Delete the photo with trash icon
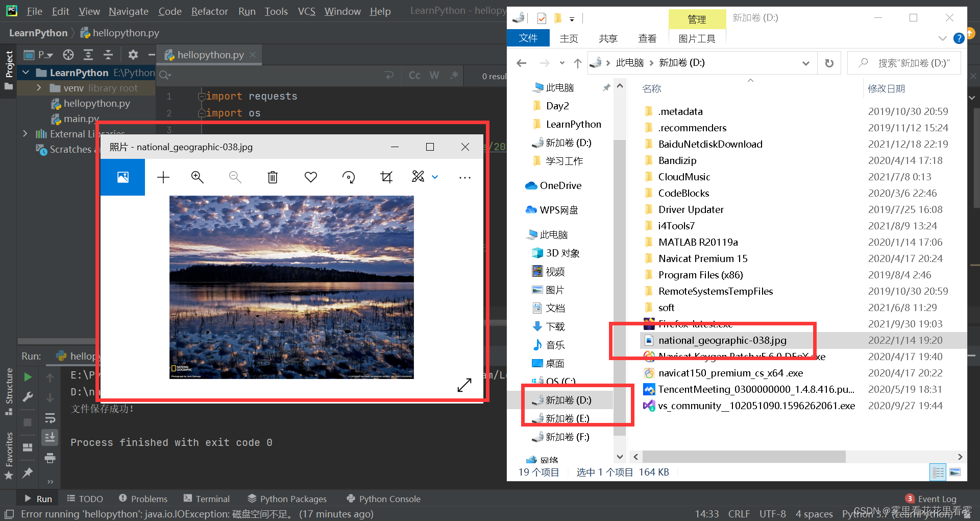Image resolution: width=980 pixels, height=521 pixels. pyautogui.click(x=273, y=177)
